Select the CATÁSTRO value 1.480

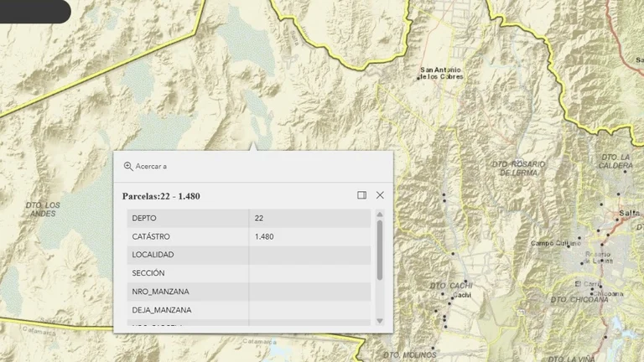[x=264, y=237]
